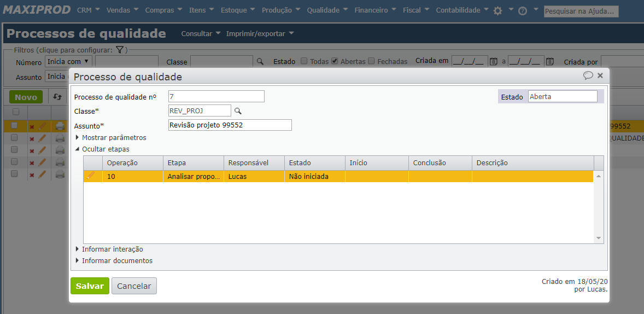The height and width of the screenshot is (314, 644).
Task: Open the second Criada em calendar picker
Action: (x=550, y=62)
